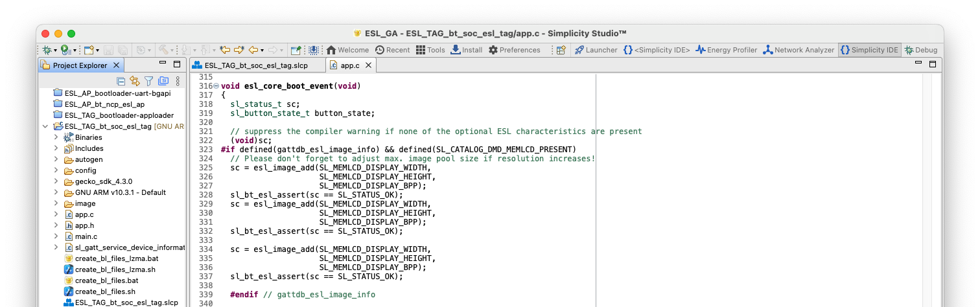Image resolution: width=980 pixels, height=307 pixels.
Task: Go to the Welcome page
Action: click(347, 50)
